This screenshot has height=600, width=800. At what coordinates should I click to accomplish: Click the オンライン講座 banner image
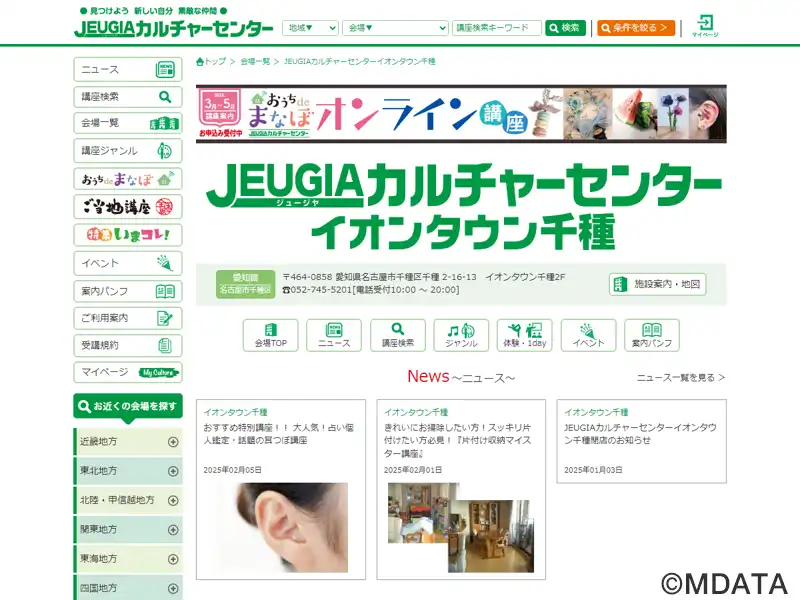click(x=461, y=114)
